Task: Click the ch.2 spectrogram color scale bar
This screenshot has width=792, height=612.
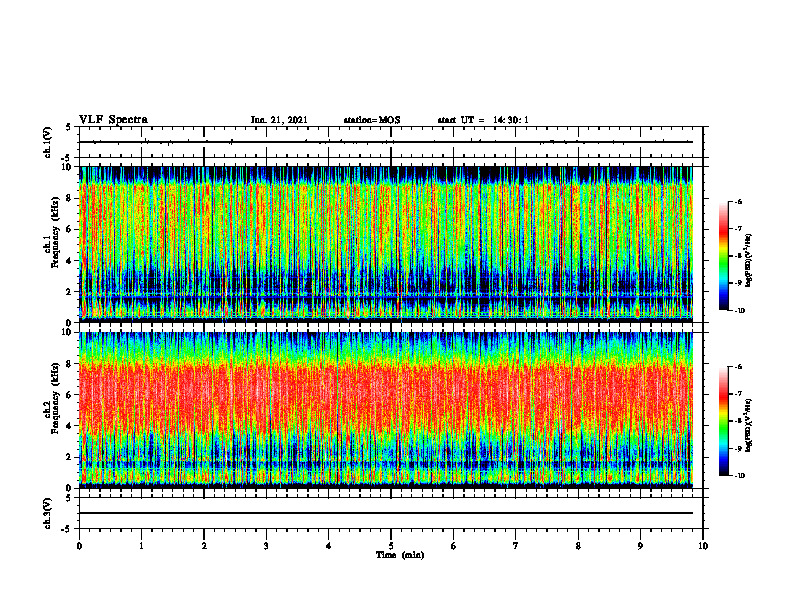Action: tap(723, 421)
